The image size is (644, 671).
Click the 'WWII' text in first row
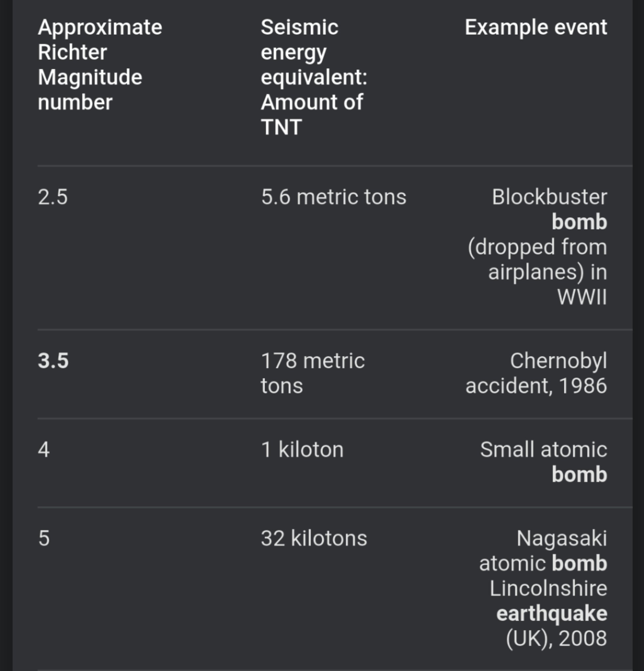click(582, 297)
